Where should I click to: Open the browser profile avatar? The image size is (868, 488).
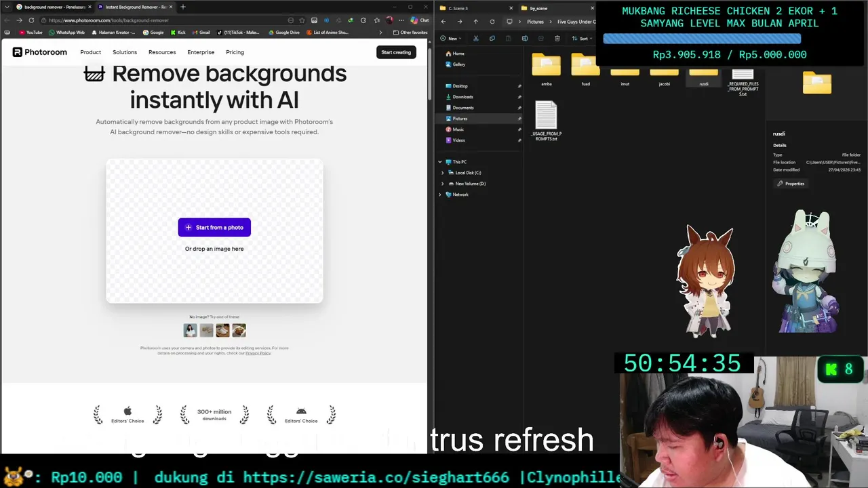389,20
